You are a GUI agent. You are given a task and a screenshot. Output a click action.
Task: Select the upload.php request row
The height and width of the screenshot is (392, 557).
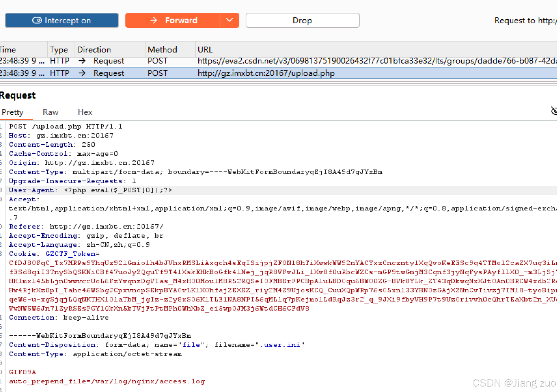coord(265,73)
